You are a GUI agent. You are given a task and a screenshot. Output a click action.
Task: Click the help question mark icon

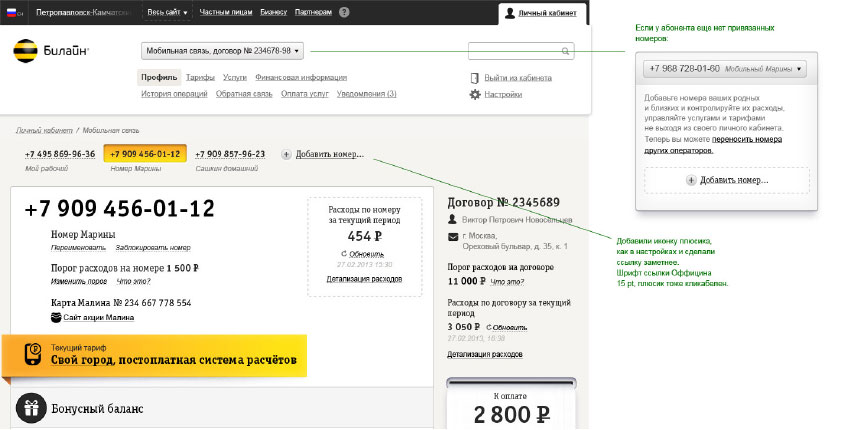[x=344, y=13]
